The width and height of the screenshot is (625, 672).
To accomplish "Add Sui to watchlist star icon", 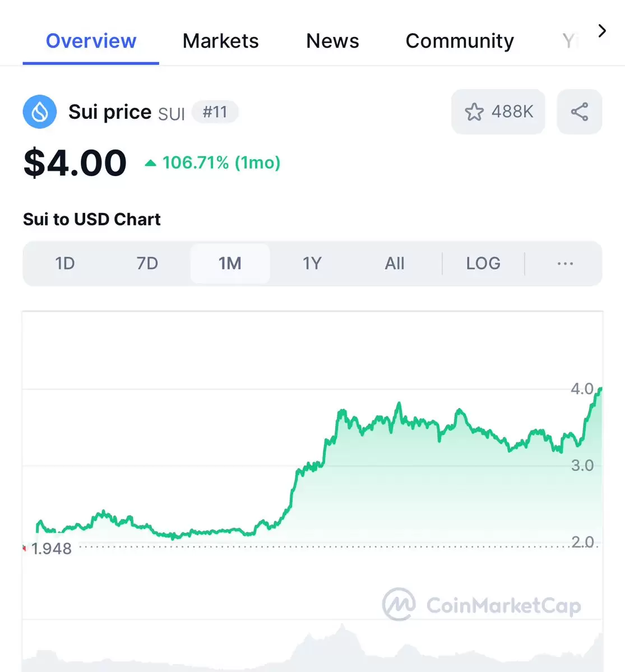I will pos(474,112).
